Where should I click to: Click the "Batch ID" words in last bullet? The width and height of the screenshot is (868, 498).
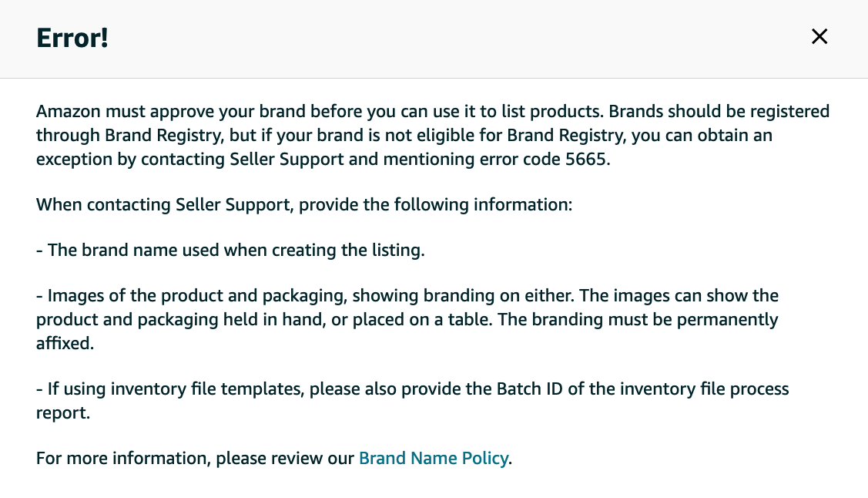(529, 389)
